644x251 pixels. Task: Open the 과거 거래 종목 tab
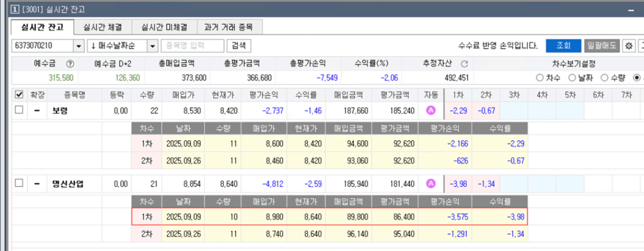coord(229,27)
